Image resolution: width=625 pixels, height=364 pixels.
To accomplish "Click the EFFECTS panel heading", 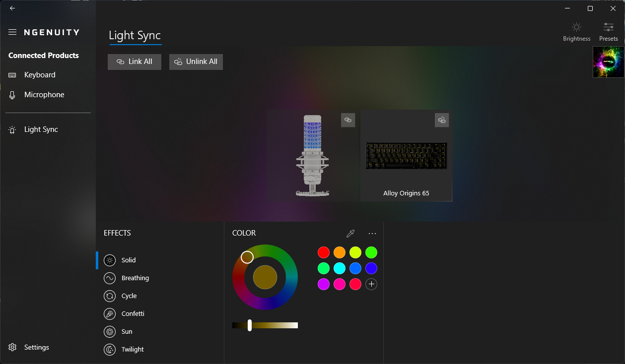I will [x=117, y=233].
